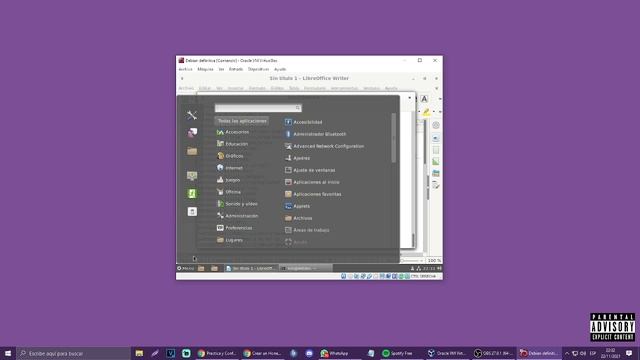Click the Menú button on Cinnamon panel
The image size is (640, 360).
click(x=186, y=268)
